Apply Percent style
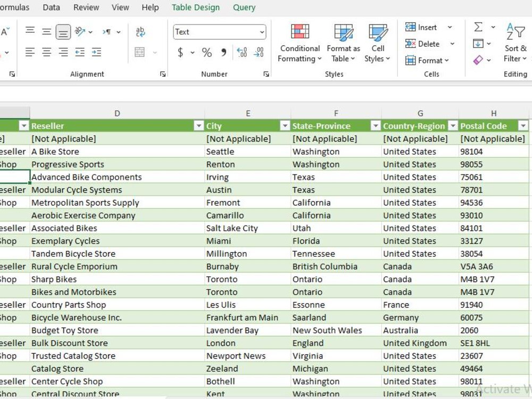Viewport: 532px width, 399px height. coord(206,52)
